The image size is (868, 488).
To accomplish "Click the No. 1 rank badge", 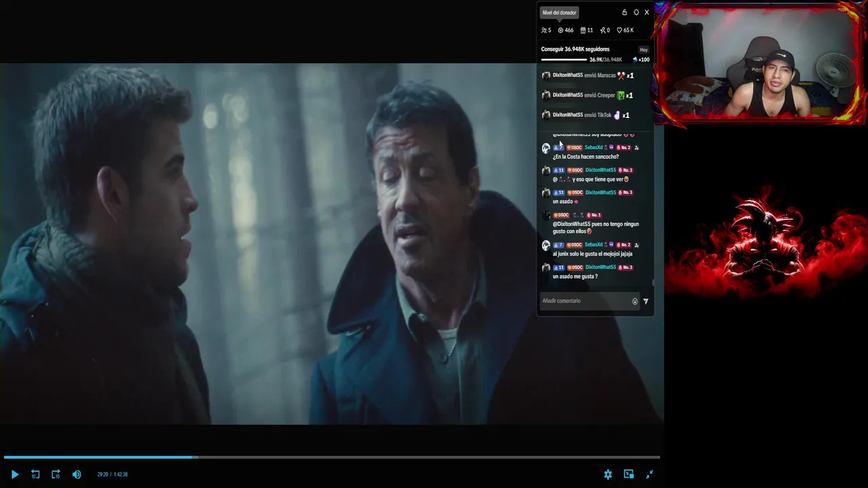I will [593, 215].
